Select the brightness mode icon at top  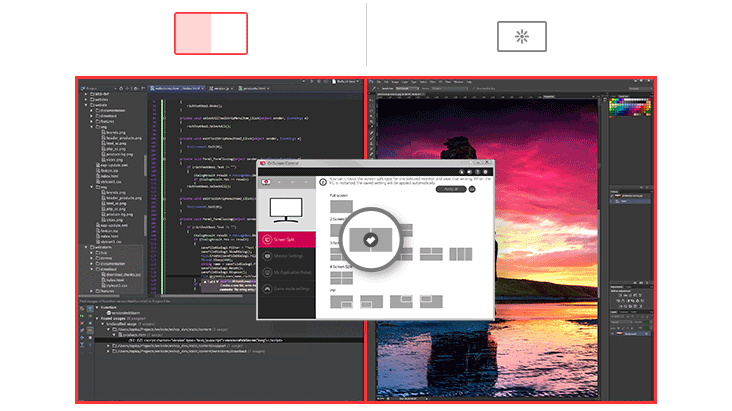pos(522,36)
